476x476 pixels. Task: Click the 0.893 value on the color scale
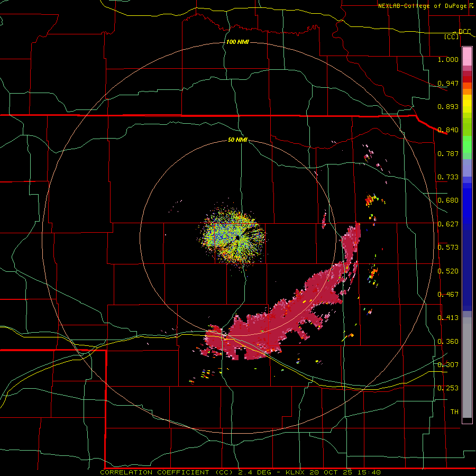[x=448, y=106]
